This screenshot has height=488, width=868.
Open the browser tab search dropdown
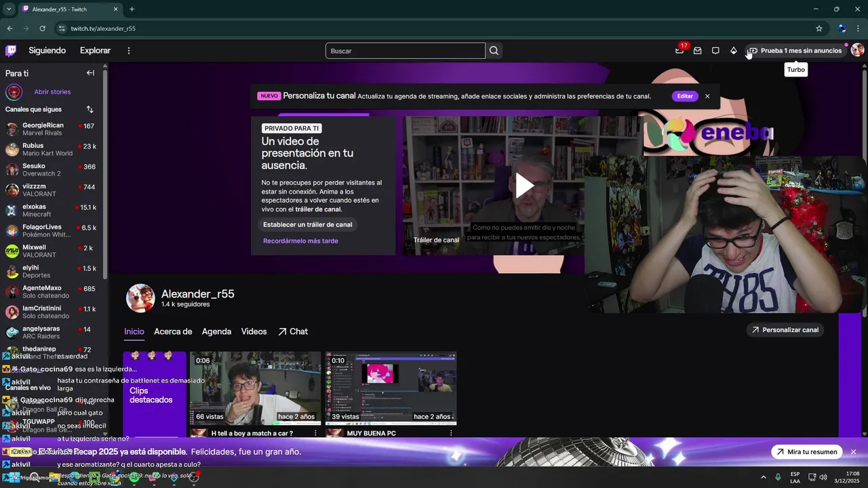tap(9, 9)
